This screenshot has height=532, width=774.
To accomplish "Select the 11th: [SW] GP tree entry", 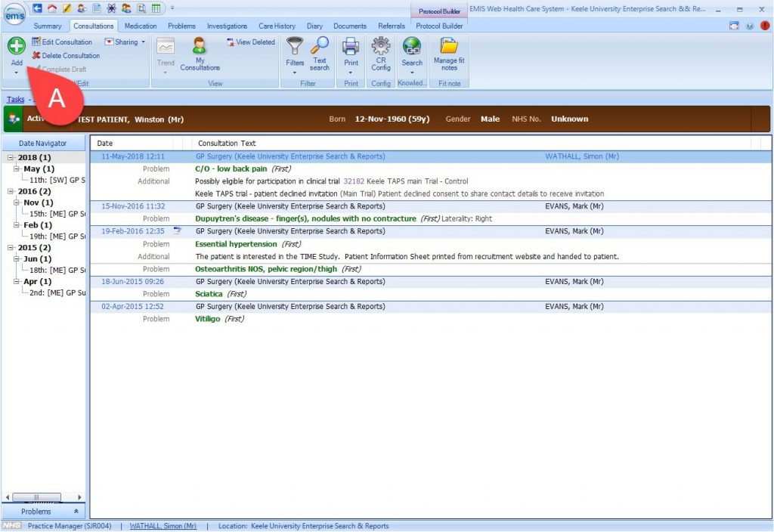I will (x=57, y=180).
